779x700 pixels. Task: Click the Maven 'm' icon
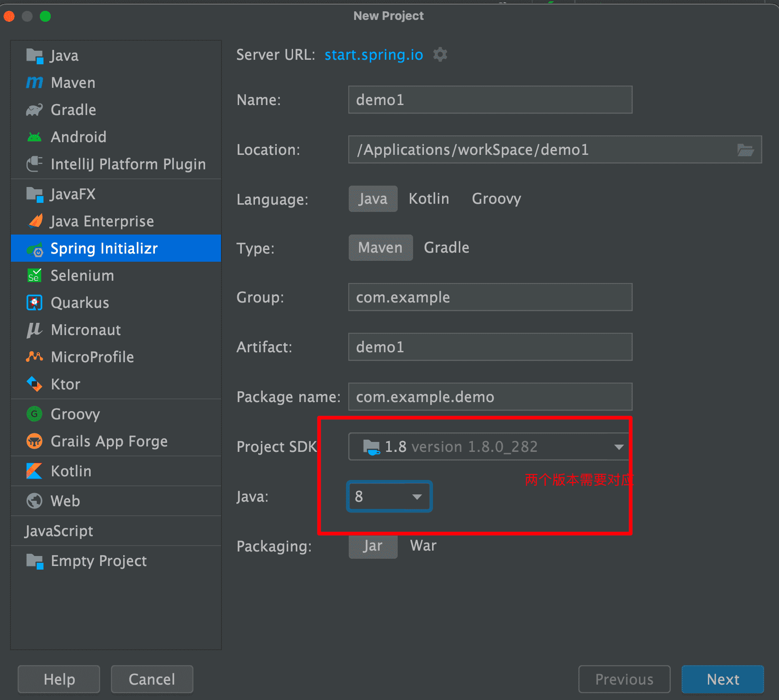(x=34, y=83)
